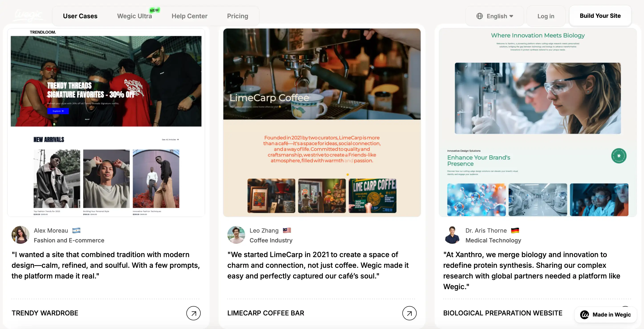Click the first New Arrivals fashion photo
This screenshot has width=644, height=329.
coord(57,178)
